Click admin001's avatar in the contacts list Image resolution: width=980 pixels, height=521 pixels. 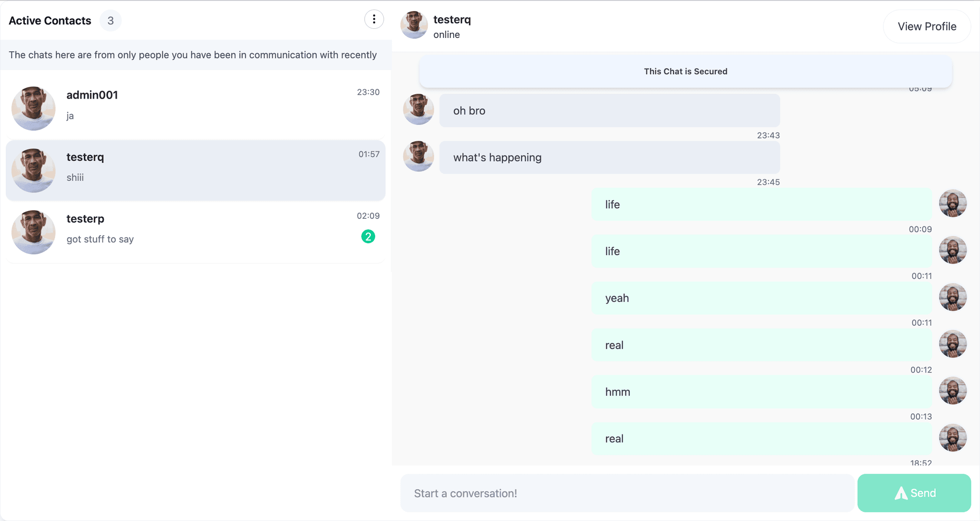(x=33, y=108)
